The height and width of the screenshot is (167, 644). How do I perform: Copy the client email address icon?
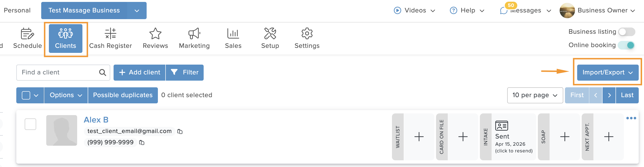tap(180, 131)
